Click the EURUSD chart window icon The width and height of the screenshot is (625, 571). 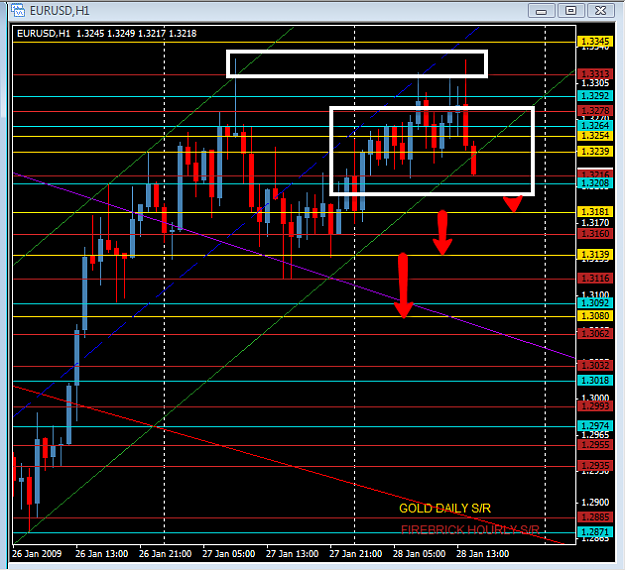18,10
